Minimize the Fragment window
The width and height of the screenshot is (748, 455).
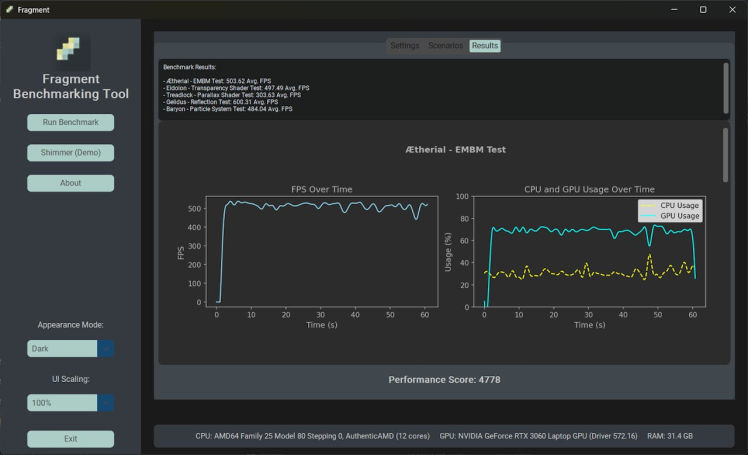pos(674,9)
